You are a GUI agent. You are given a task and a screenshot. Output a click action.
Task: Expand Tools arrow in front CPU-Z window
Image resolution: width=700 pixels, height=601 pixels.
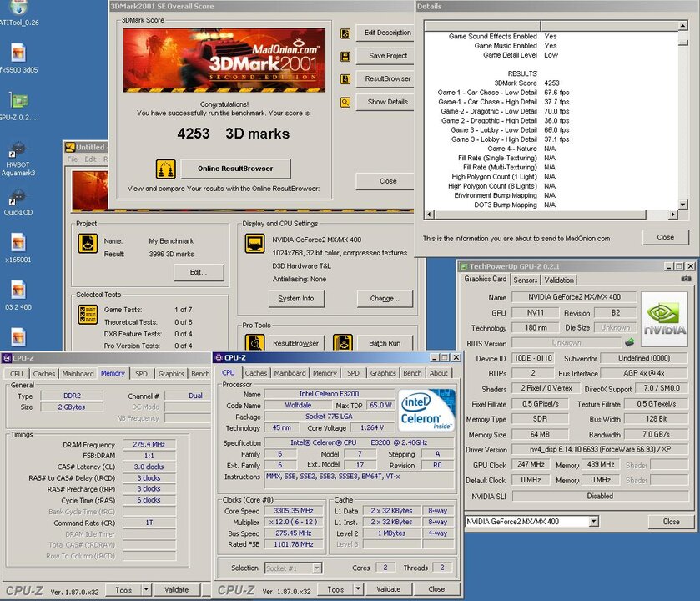point(358,589)
